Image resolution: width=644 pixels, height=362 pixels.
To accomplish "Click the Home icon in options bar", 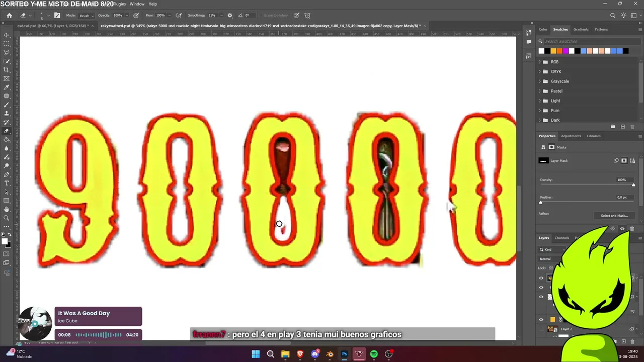I will 9,16.
